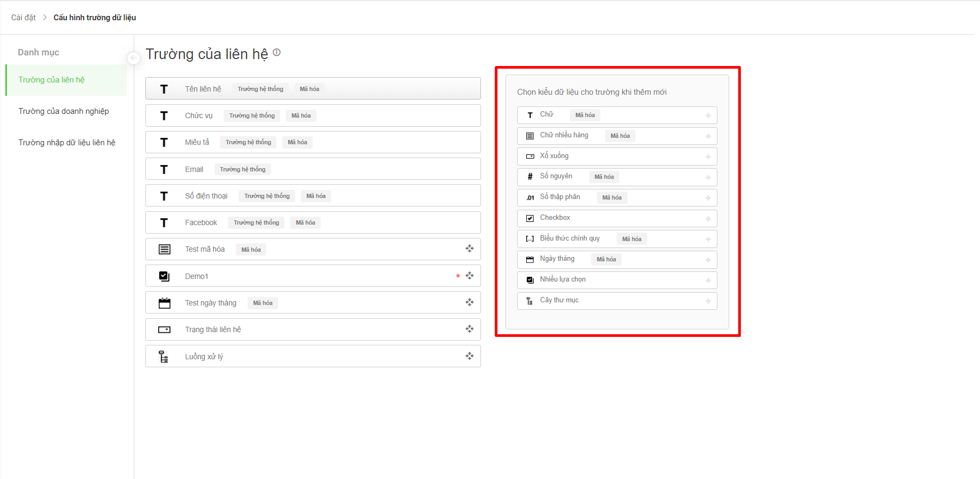
Task: Open Trường của doanh nghiệp category
Action: click(x=63, y=111)
